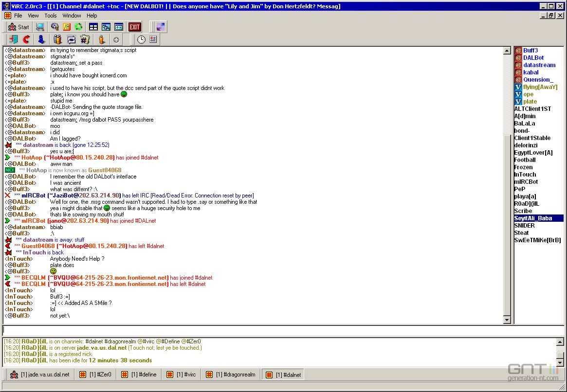Viewport: 567px width, 392px height.
Task: Switch to the #dragonrealm channel tab
Action: coord(231,374)
